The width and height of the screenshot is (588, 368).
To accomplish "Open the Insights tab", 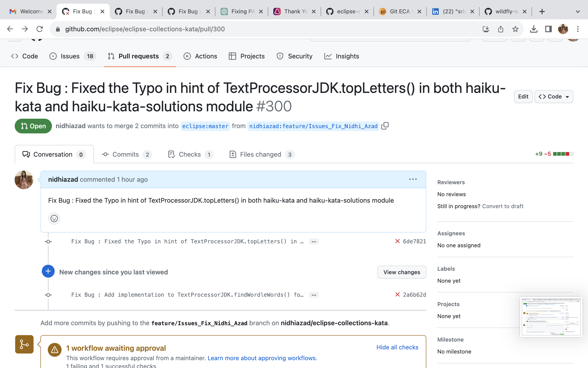I will tap(342, 56).
